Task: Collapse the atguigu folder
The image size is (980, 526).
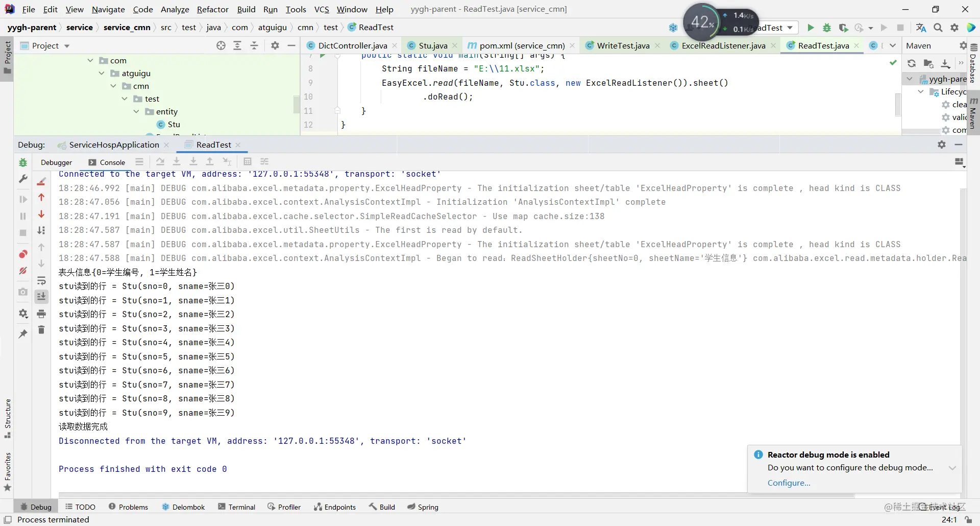Action: click(102, 73)
